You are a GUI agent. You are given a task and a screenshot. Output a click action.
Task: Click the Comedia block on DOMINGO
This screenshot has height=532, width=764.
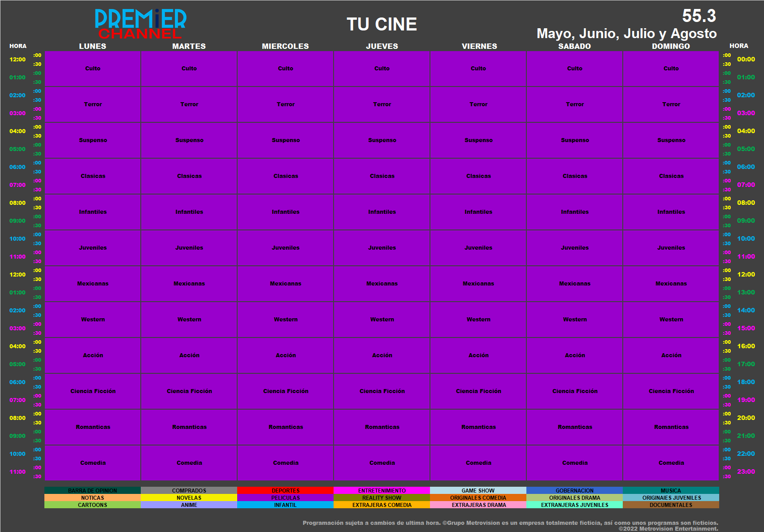coord(671,463)
